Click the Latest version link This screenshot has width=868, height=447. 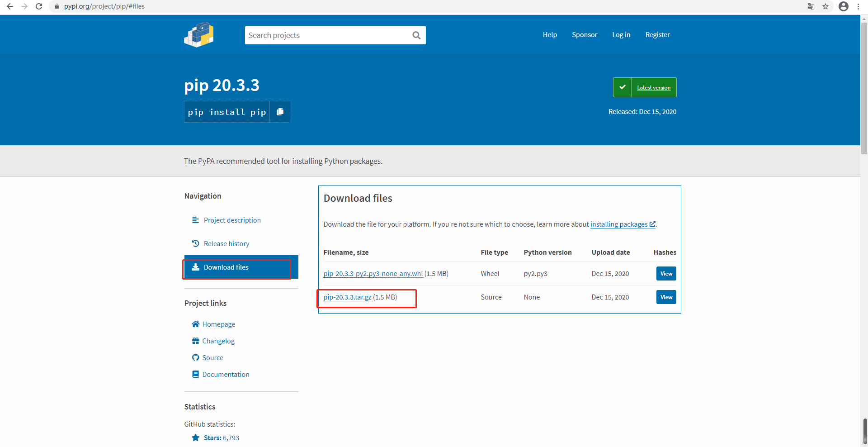click(x=654, y=88)
